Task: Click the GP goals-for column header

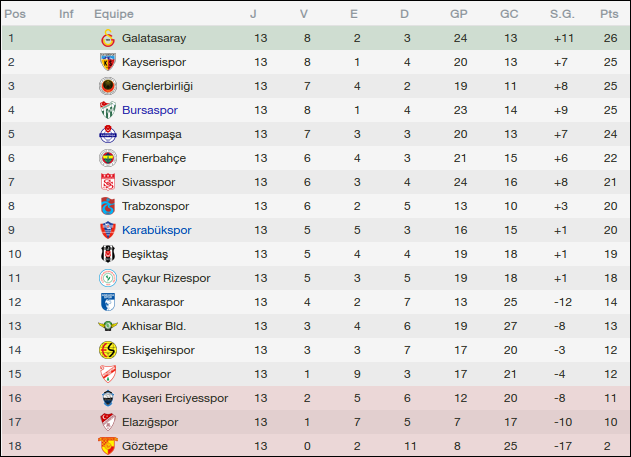Action: click(459, 14)
